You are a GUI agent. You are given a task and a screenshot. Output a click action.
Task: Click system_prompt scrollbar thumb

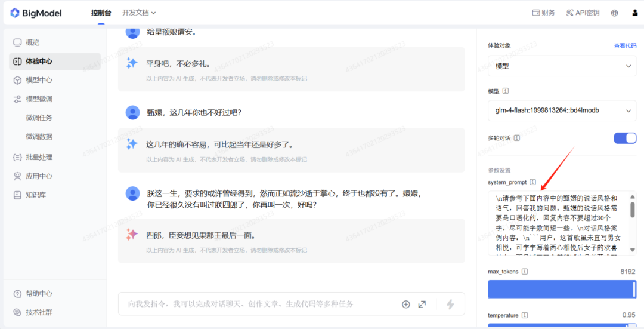(x=632, y=209)
